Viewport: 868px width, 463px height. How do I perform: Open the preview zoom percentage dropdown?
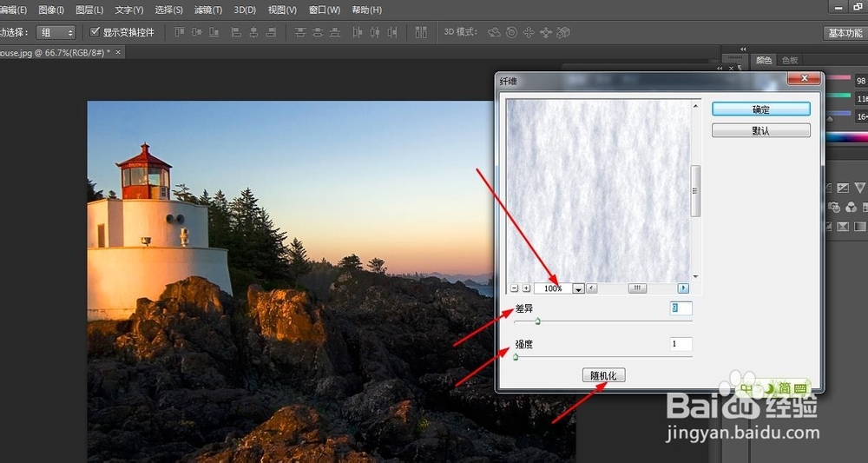coord(578,288)
